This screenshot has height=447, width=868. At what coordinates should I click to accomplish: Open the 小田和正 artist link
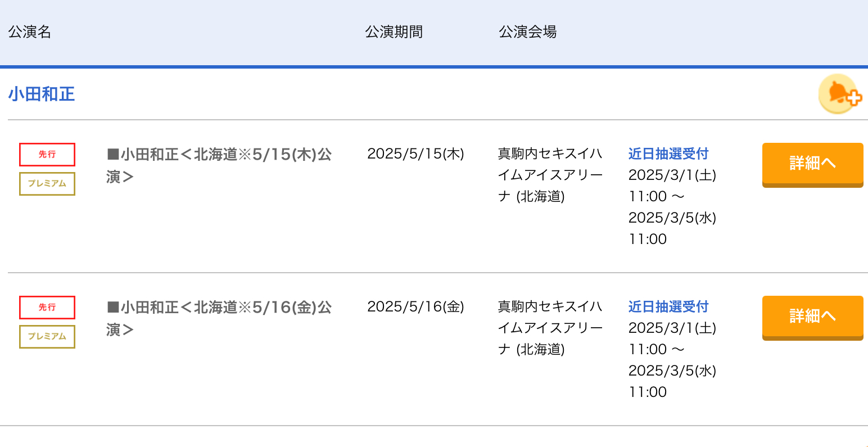click(x=42, y=94)
